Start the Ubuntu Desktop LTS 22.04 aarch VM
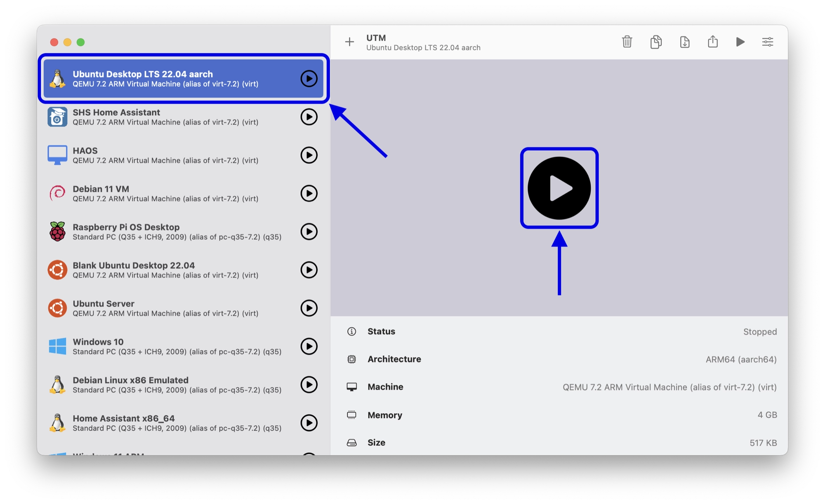The image size is (825, 504). click(x=309, y=78)
